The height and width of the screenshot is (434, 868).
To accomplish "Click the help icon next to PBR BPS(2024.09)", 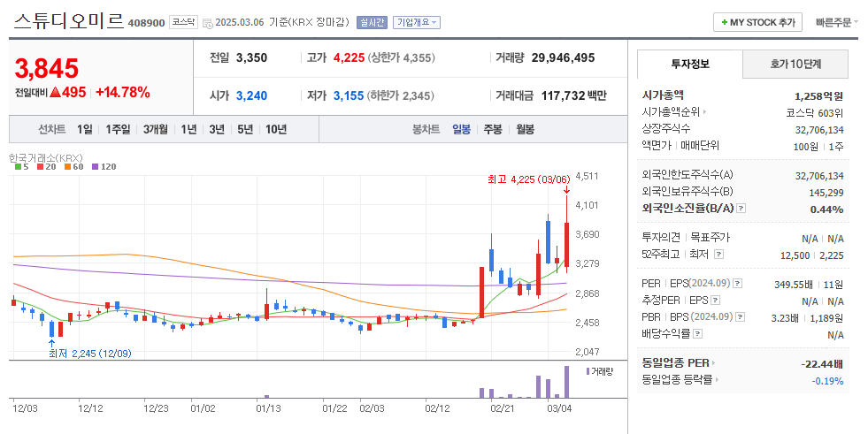I will pyautogui.click(x=740, y=317).
